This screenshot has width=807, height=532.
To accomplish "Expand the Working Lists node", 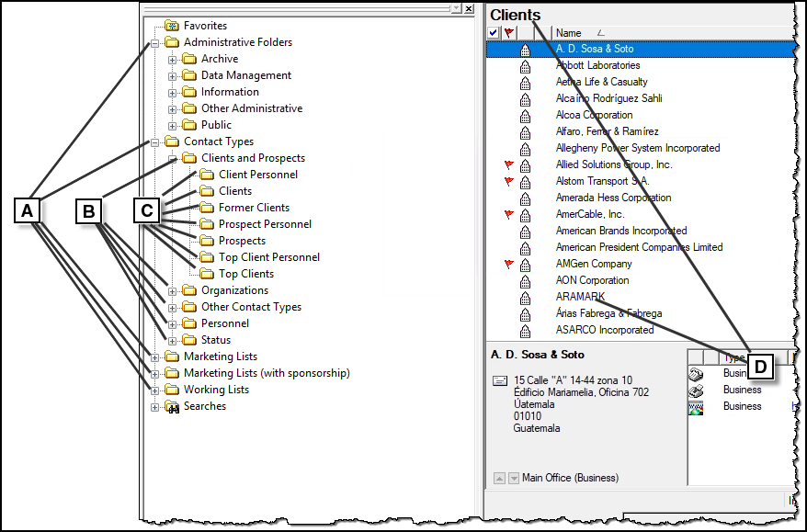I will click(154, 391).
